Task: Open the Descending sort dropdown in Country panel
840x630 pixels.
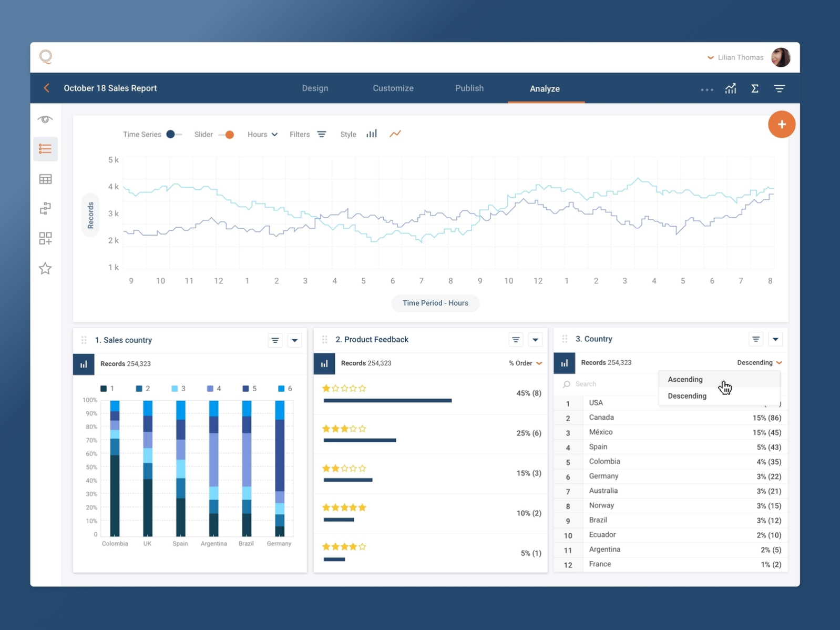Action: coord(760,362)
